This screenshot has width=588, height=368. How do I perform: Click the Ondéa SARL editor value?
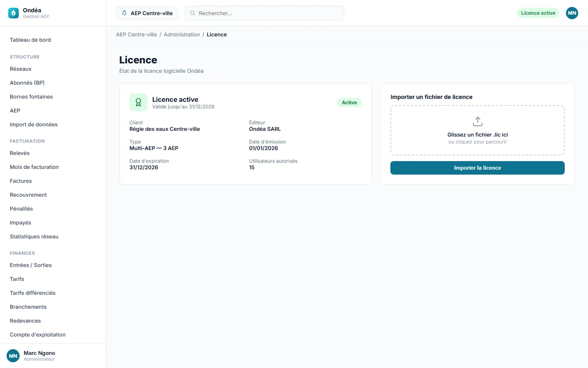265,129
